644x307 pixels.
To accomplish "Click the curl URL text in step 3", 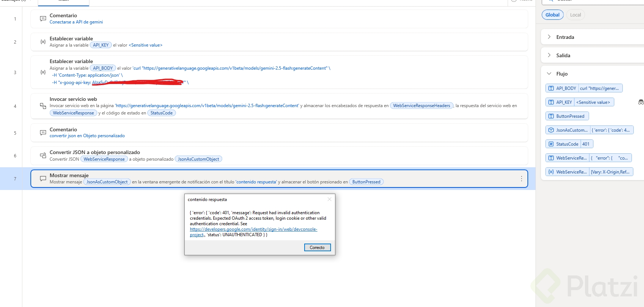I will click(232, 68).
